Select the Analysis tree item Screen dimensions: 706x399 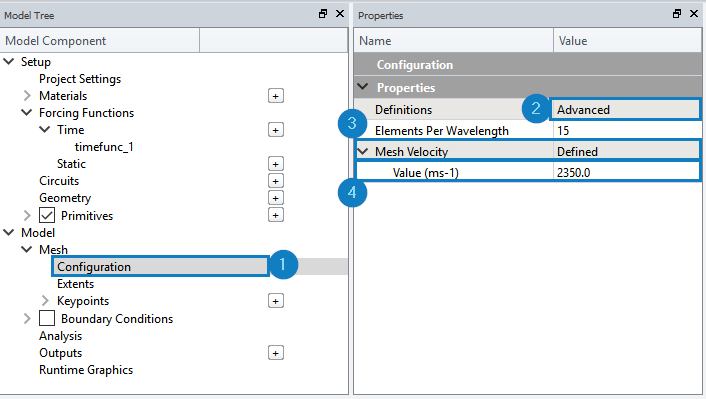(60, 336)
